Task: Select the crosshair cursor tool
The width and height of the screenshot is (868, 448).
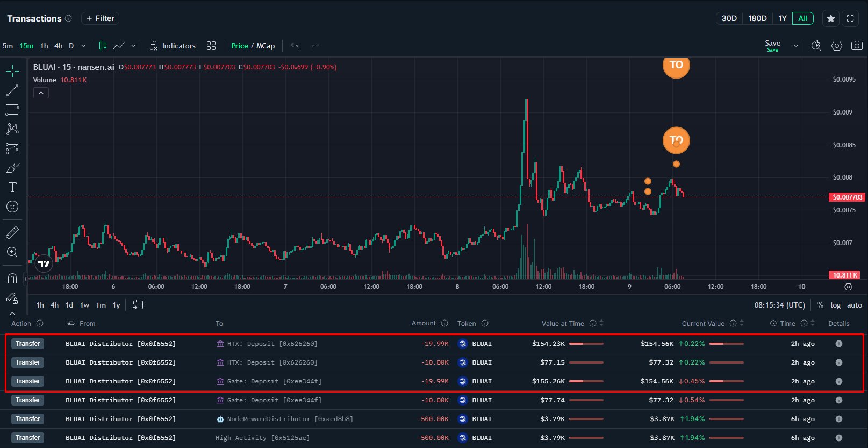Action: 12,71
